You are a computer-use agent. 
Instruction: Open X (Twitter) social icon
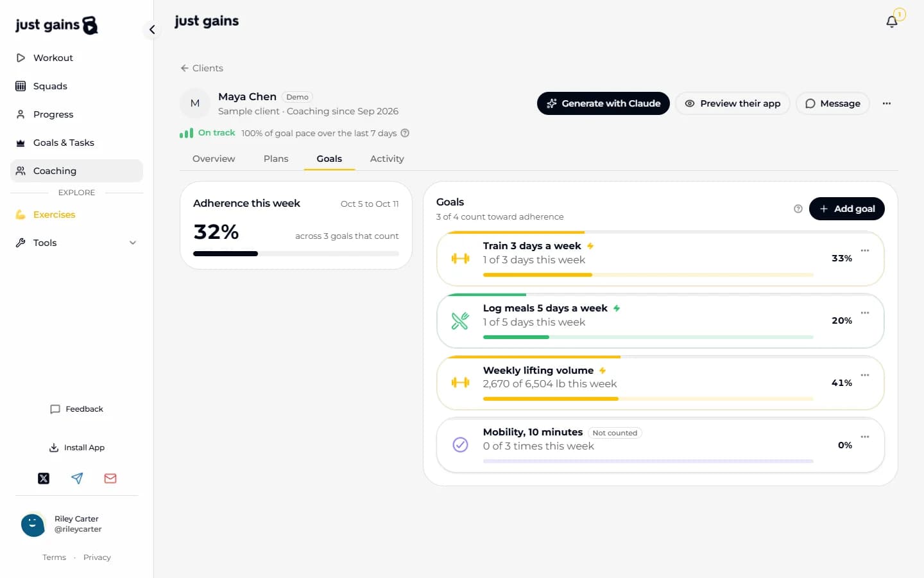click(44, 478)
